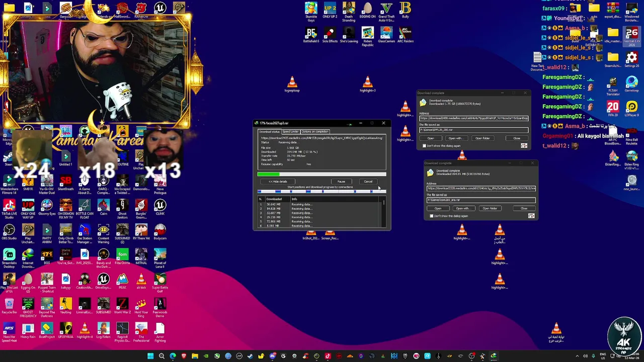Open the TikTok LIVE Studio desktop icon
644x362 pixels.
coord(9,208)
